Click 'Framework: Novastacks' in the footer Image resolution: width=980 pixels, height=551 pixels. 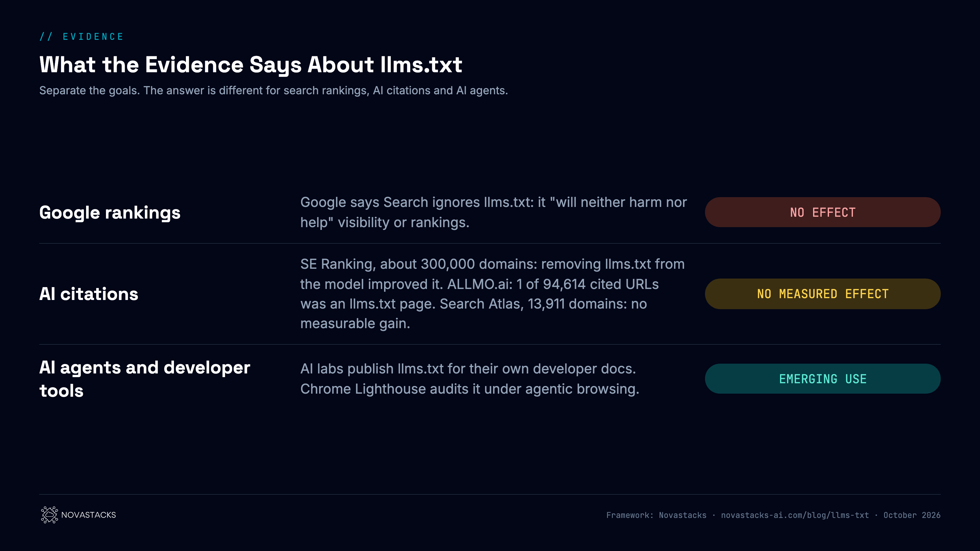pos(656,515)
